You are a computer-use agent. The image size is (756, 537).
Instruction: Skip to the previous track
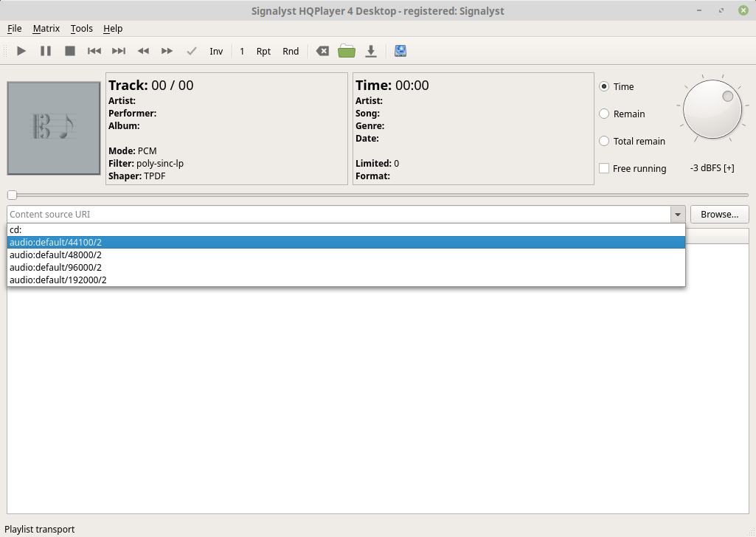pos(94,51)
